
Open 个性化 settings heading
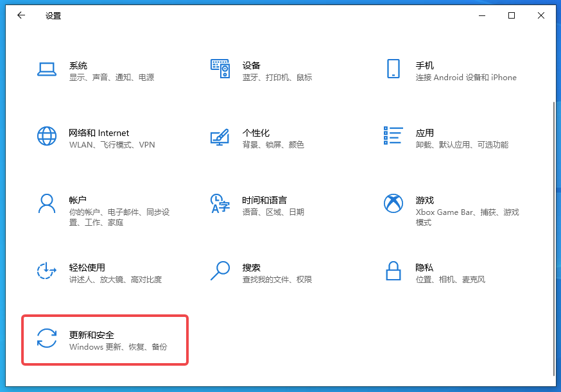click(x=256, y=133)
